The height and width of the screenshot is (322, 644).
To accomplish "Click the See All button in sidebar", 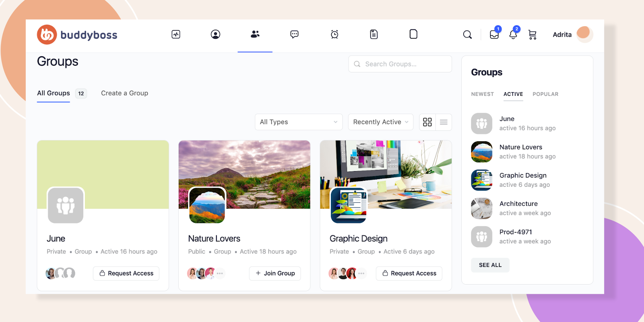I will (x=490, y=265).
